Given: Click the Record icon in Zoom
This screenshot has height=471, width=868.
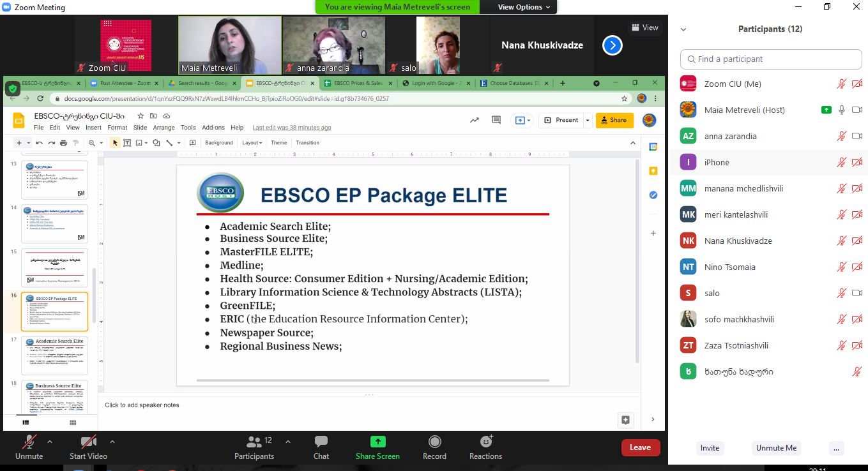Looking at the screenshot, I should 434,442.
